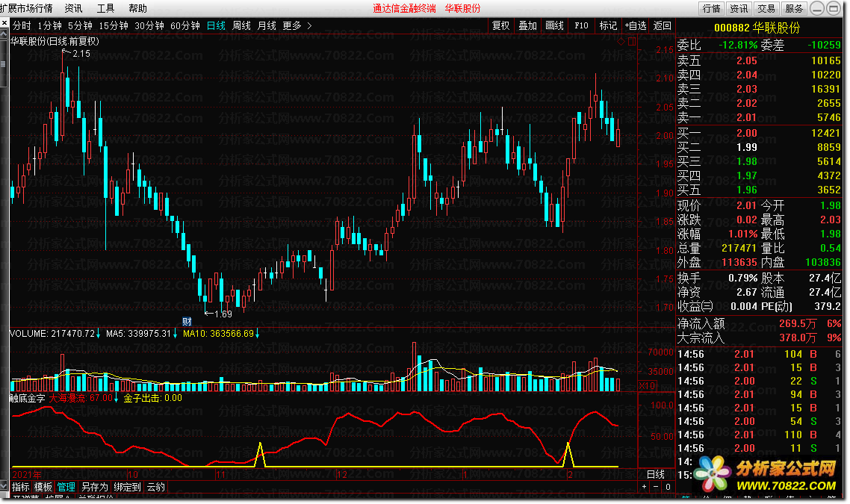
Task: Select the 60分钟 period tab
Action: click(x=184, y=25)
